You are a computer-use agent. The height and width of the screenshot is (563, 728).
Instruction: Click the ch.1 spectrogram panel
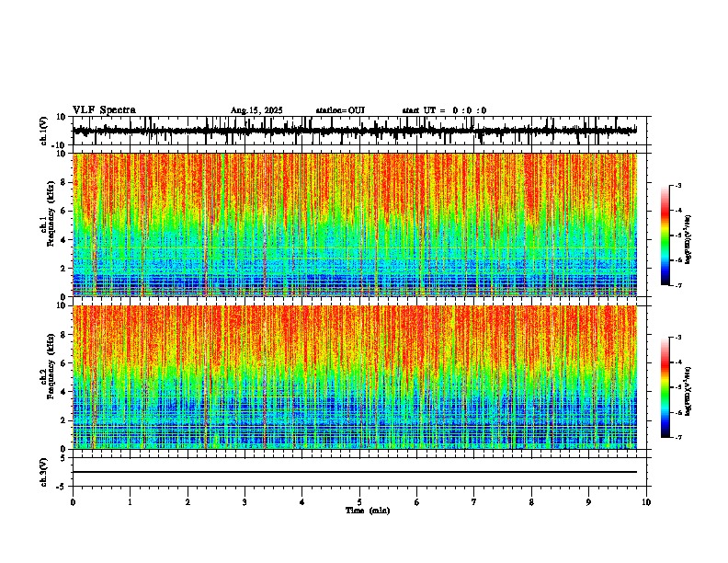tap(359, 224)
